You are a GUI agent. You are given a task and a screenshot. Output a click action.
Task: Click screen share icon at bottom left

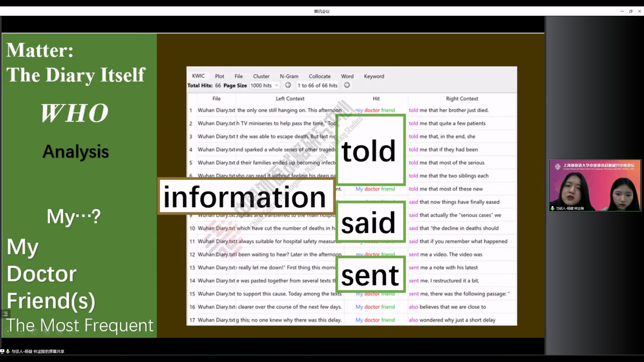coord(2,351)
